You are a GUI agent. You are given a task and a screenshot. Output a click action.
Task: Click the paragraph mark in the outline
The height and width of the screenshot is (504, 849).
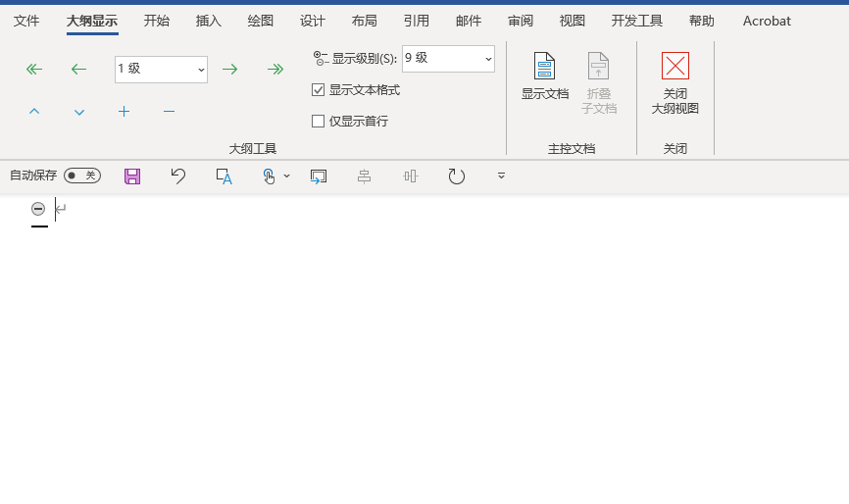tap(61, 209)
